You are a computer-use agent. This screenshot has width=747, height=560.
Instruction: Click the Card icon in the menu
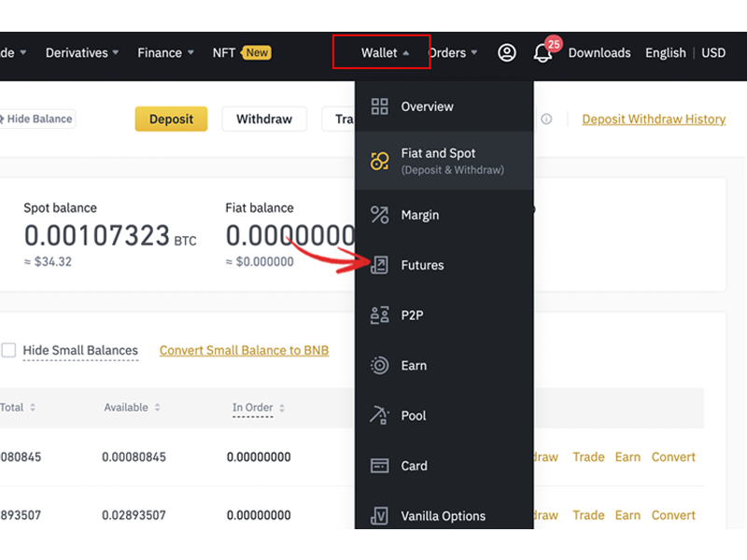380,466
